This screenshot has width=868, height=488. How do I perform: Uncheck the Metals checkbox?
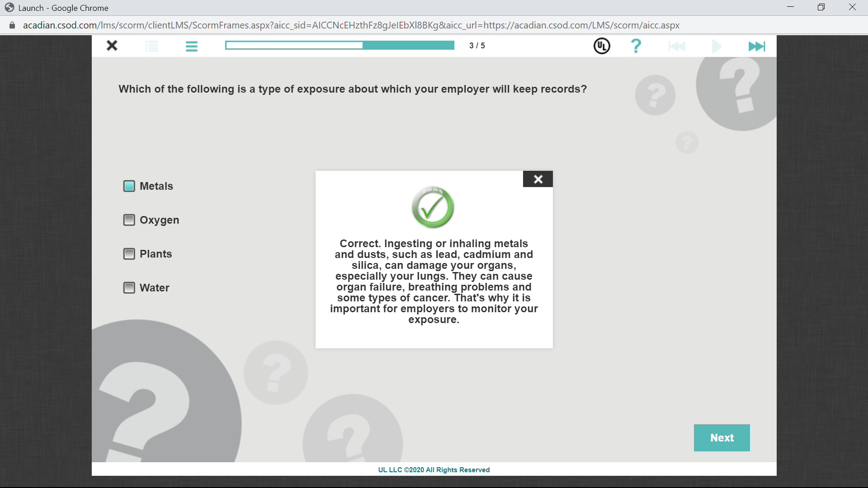(129, 186)
